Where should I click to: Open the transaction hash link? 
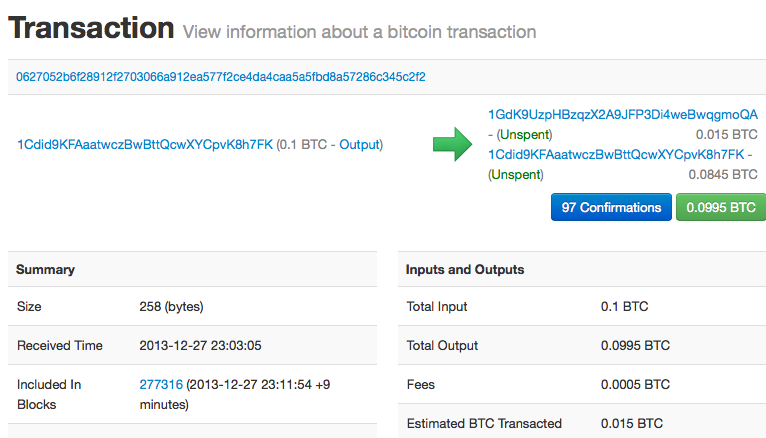(x=220, y=77)
